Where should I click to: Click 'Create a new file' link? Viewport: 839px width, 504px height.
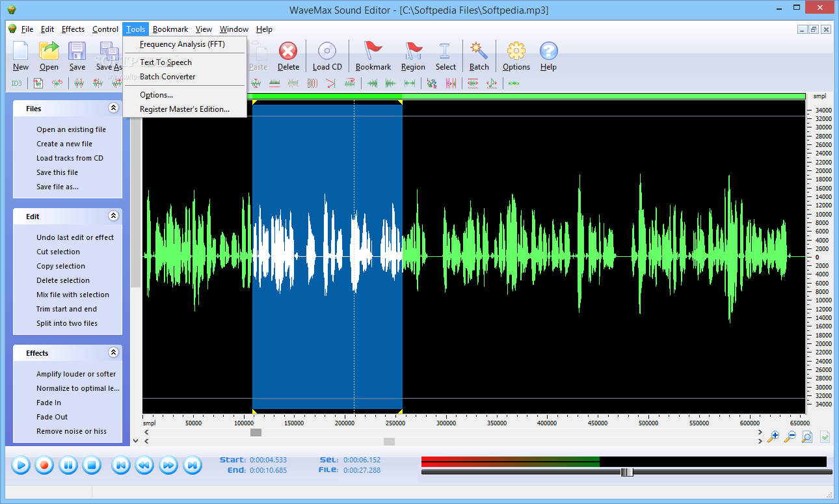[64, 144]
